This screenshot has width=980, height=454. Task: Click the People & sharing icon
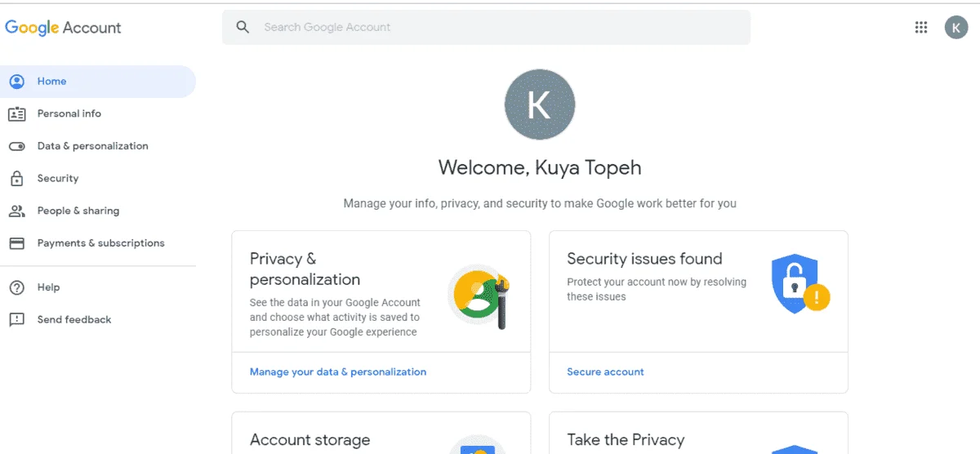pos(16,211)
